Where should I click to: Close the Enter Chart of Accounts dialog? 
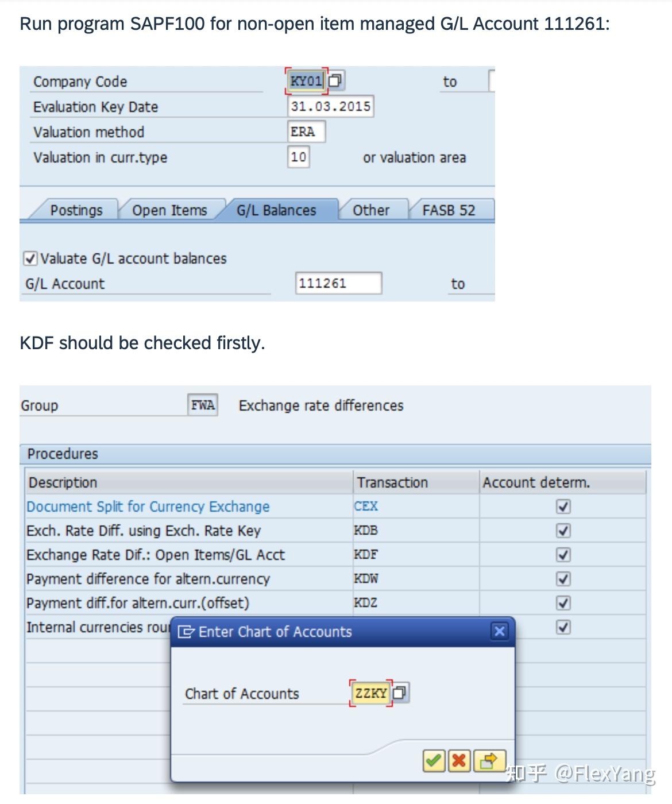[x=499, y=632]
